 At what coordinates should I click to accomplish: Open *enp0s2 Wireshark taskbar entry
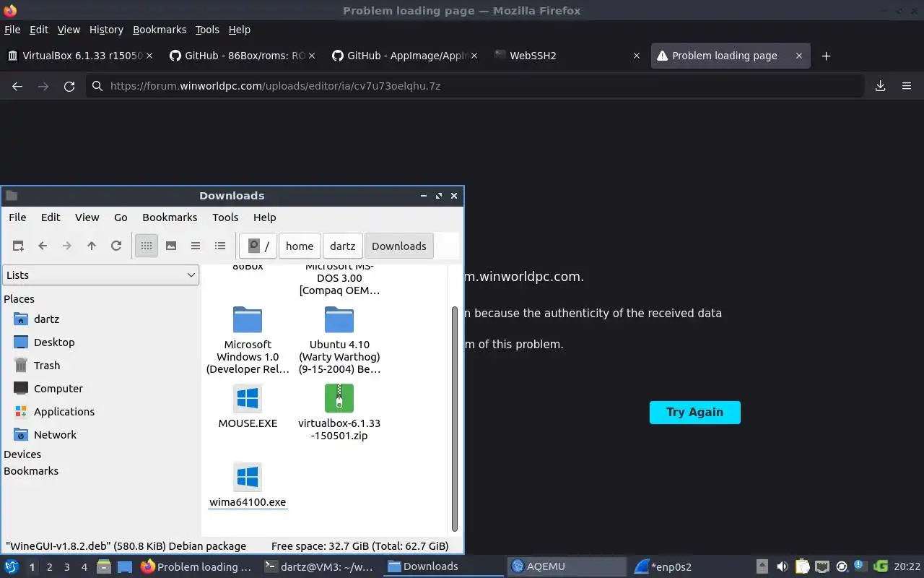click(689, 566)
